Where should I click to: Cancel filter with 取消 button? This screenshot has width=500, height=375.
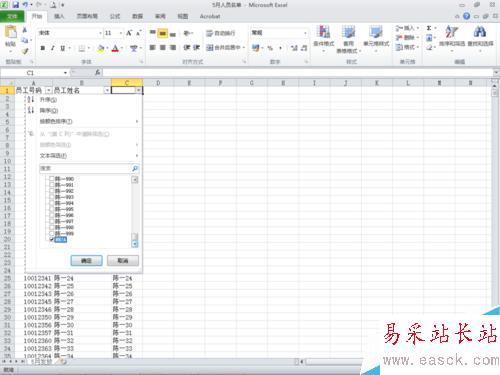tap(123, 261)
